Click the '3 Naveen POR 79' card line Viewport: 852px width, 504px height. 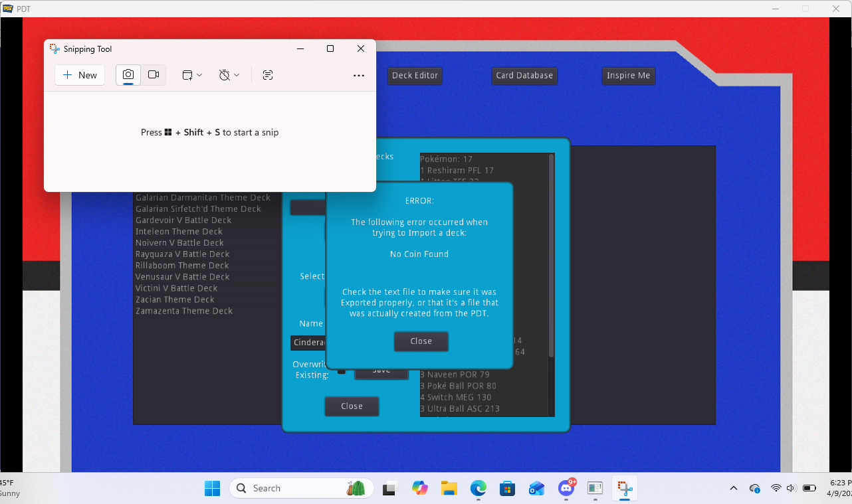455,375
